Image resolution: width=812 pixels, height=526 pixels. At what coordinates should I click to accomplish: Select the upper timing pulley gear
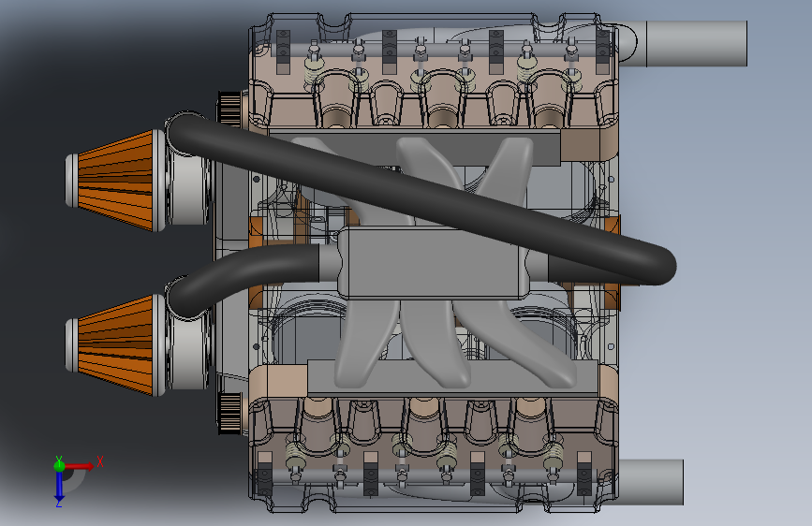[x=229, y=110]
